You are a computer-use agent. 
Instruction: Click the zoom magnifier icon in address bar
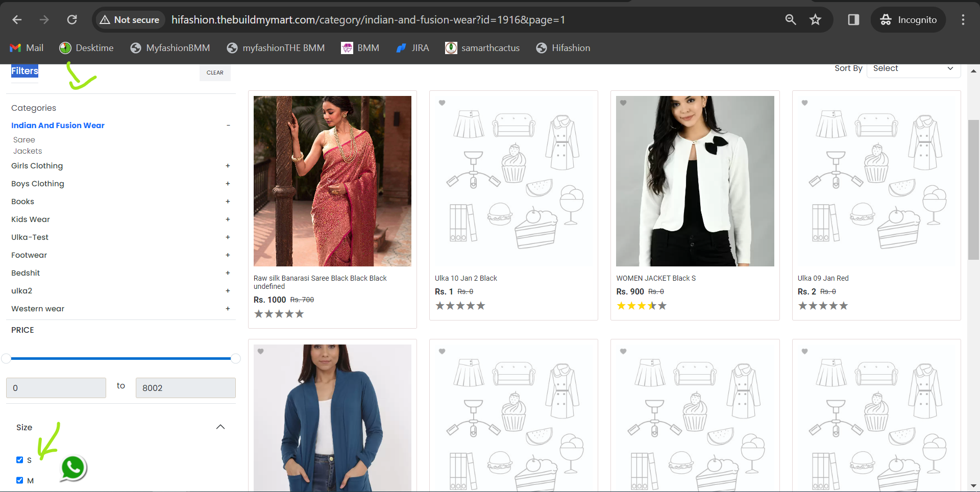pyautogui.click(x=791, y=20)
